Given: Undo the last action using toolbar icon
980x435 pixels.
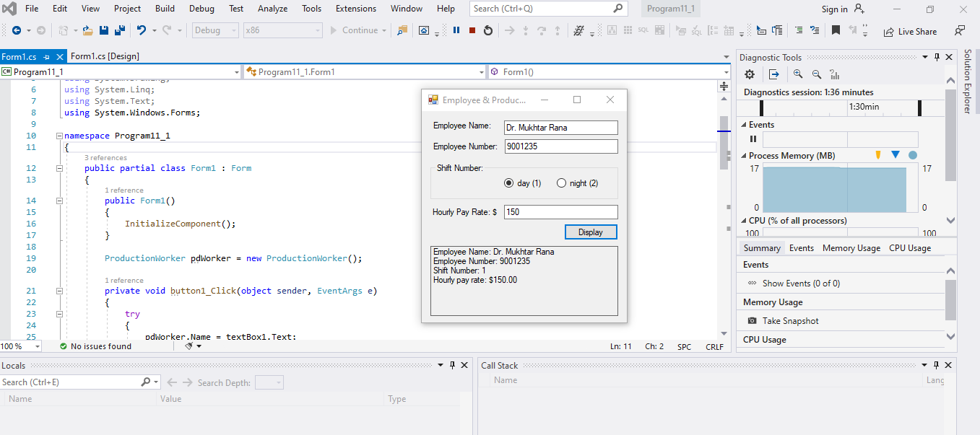Looking at the screenshot, I should [x=142, y=31].
